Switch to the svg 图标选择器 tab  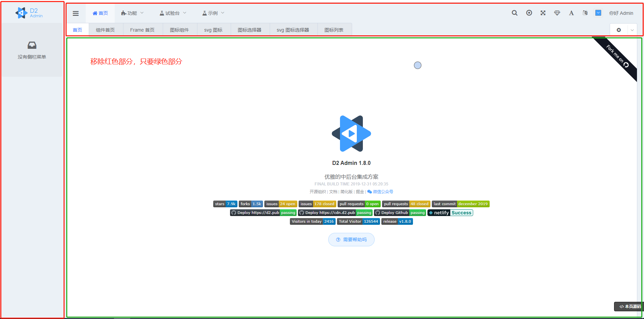[293, 30]
